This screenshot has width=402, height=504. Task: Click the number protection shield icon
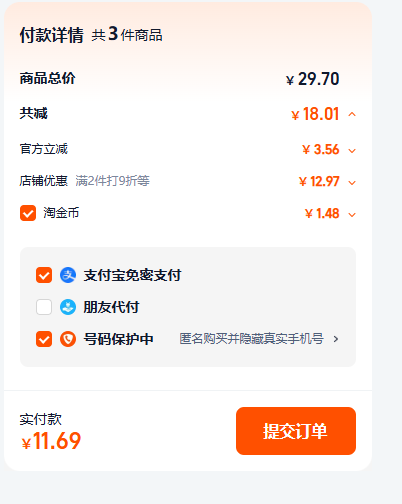pyautogui.click(x=68, y=339)
